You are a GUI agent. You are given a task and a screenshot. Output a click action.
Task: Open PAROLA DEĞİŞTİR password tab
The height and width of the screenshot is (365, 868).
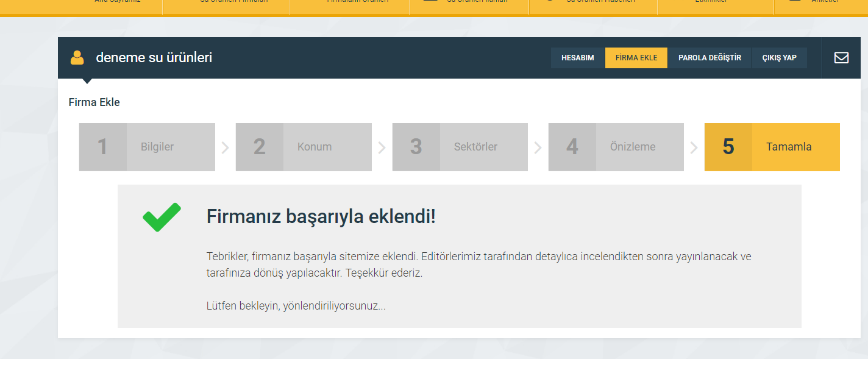click(710, 58)
